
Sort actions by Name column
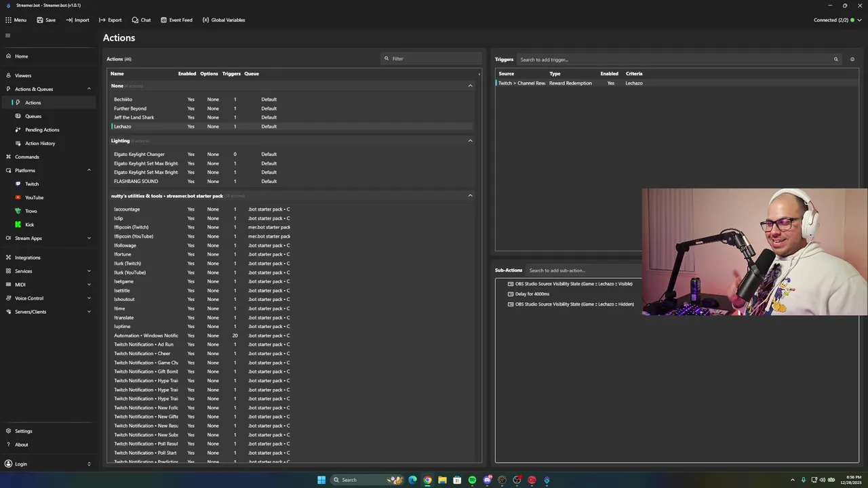pos(117,73)
